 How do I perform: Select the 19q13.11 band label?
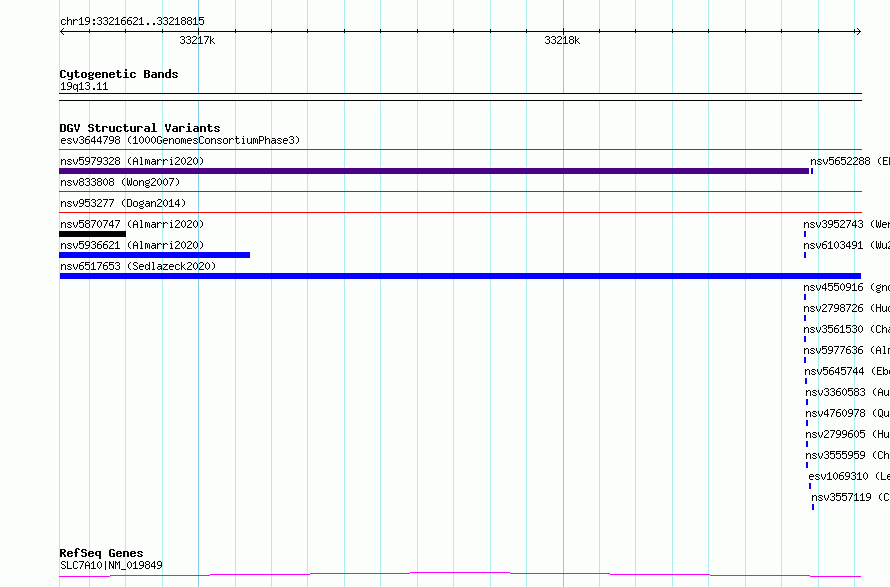coord(84,86)
